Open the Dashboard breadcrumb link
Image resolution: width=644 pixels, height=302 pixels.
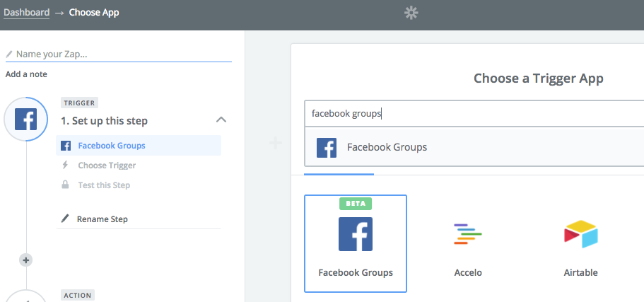point(27,12)
